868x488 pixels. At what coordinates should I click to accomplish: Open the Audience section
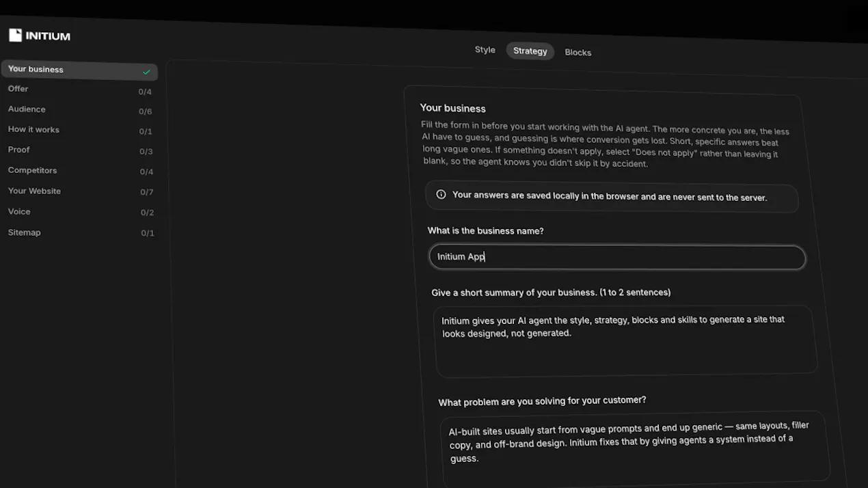(x=79, y=109)
